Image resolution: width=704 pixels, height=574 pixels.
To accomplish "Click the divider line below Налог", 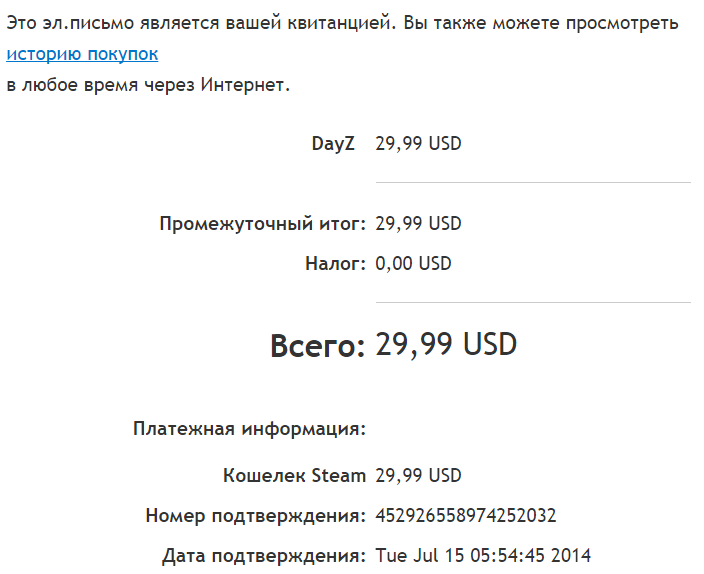I will (x=533, y=302).
